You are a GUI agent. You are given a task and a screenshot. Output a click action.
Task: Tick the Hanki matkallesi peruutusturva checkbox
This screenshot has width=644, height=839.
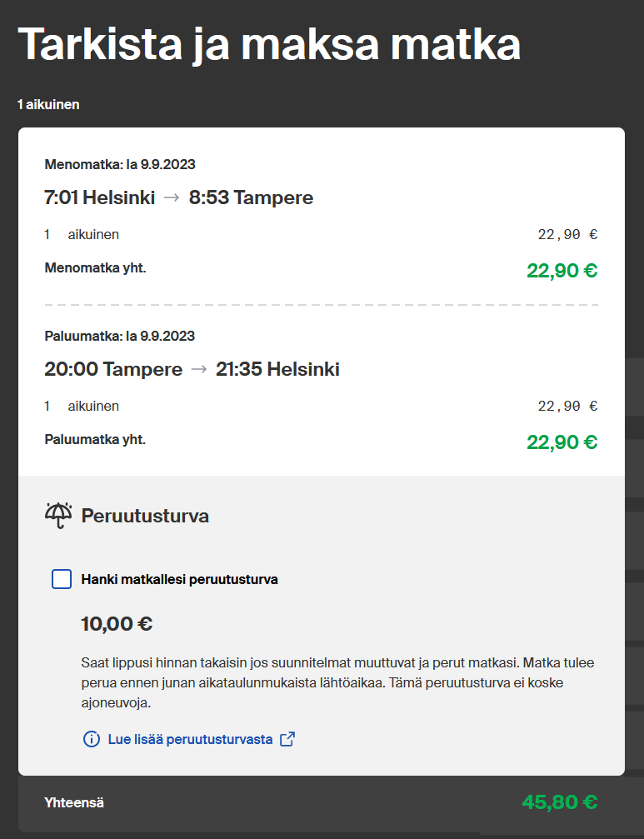pyautogui.click(x=62, y=579)
